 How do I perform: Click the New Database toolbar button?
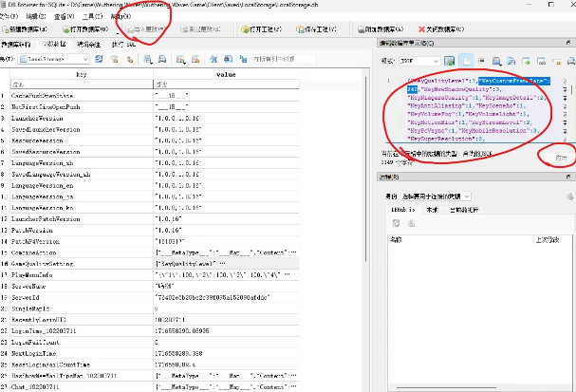click(x=28, y=28)
